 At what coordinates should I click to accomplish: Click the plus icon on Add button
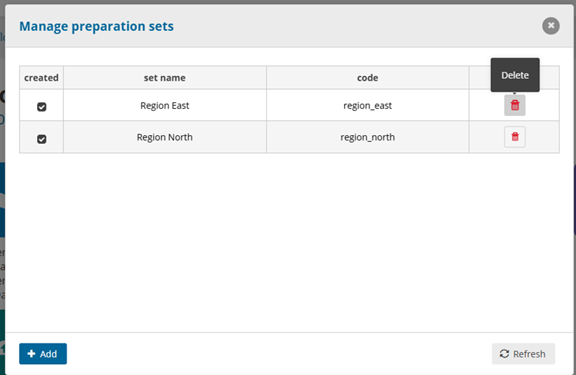click(32, 353)
